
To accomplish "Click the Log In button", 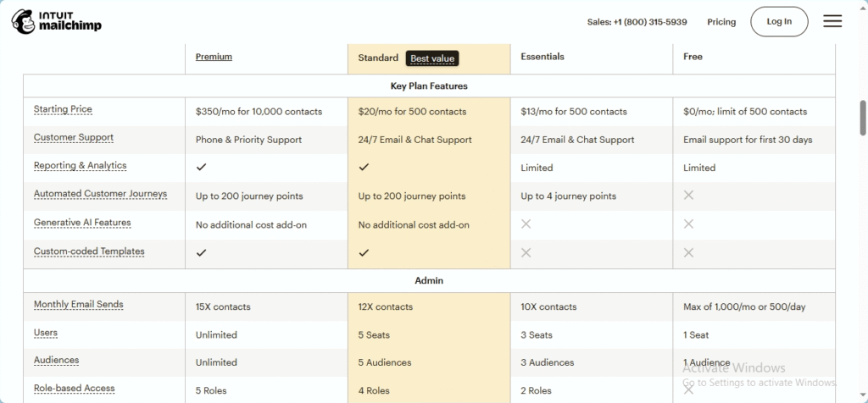I will [x=779, y=21].
